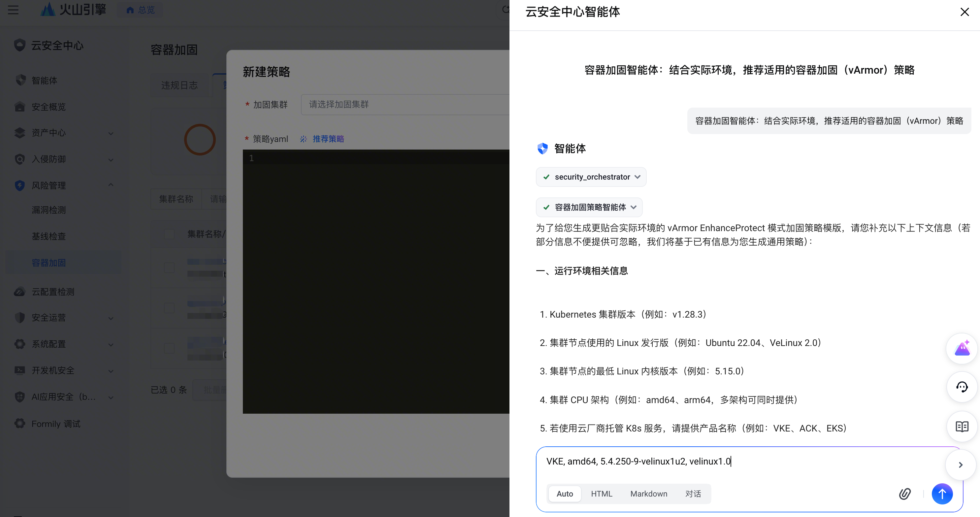Image resolution: width=980 pixels, height=517 pixels.
Task: Click the 推荐策略 link
Action: [328, 139]
